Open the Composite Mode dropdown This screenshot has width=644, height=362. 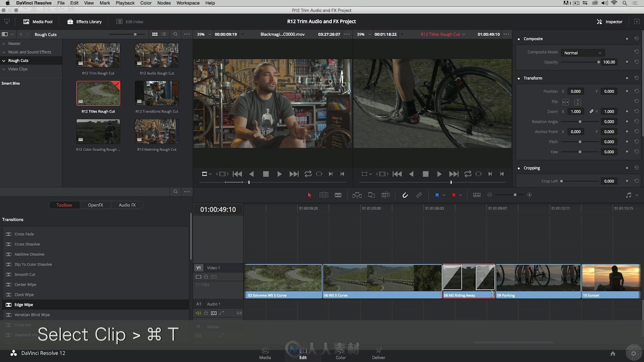click(583, 53)
